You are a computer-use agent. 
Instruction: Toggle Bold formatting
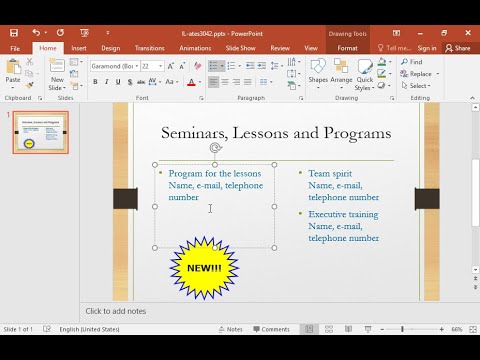pyautogui.click(x=95, y=82)
